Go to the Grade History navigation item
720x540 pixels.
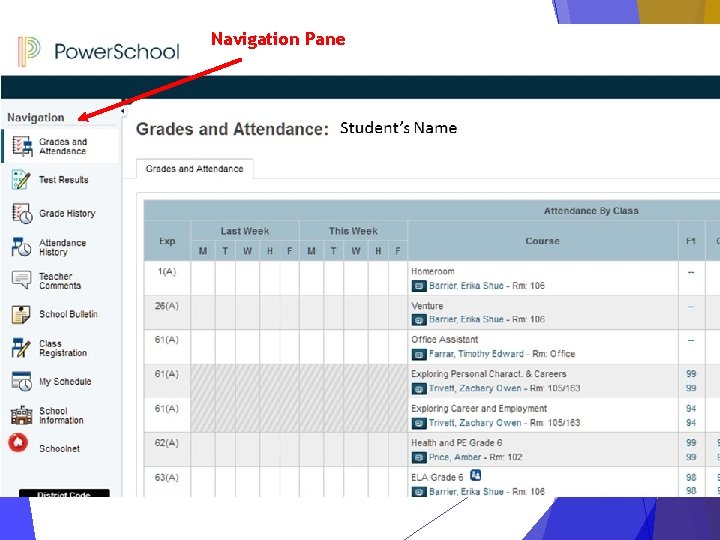click(x=67, y=214)
